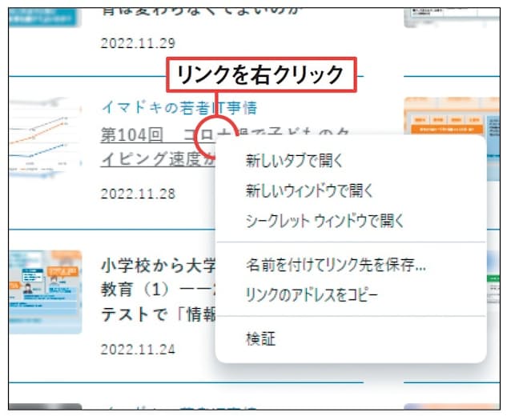Click the line chart thumbnail beside 第104回

click(45, 138)
